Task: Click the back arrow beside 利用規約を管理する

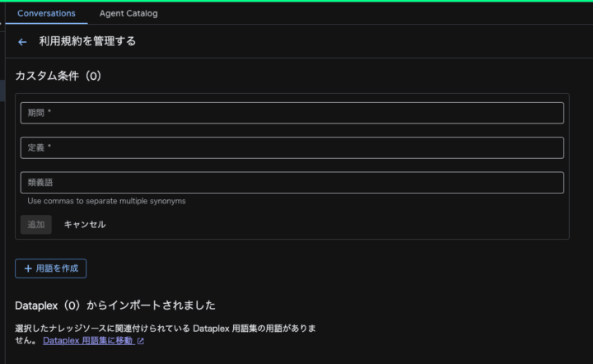Action: [x=22, y=42]
